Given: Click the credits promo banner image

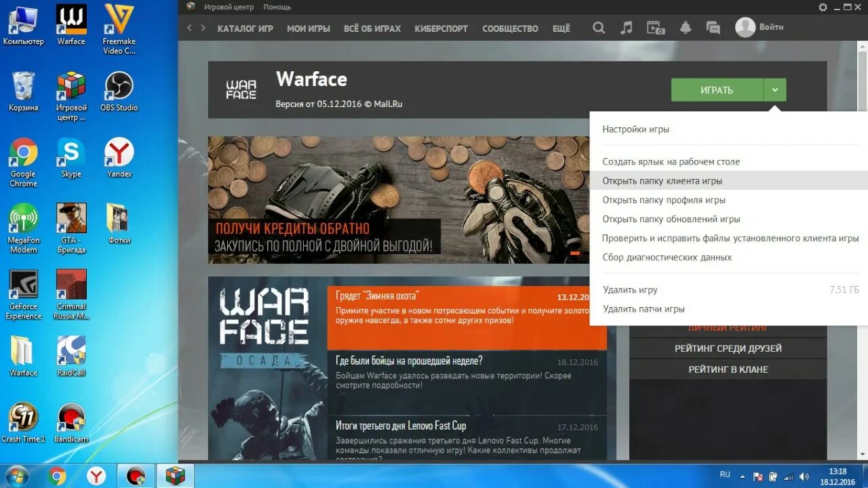Looking at the screenshot, I should tap(399, 200).
